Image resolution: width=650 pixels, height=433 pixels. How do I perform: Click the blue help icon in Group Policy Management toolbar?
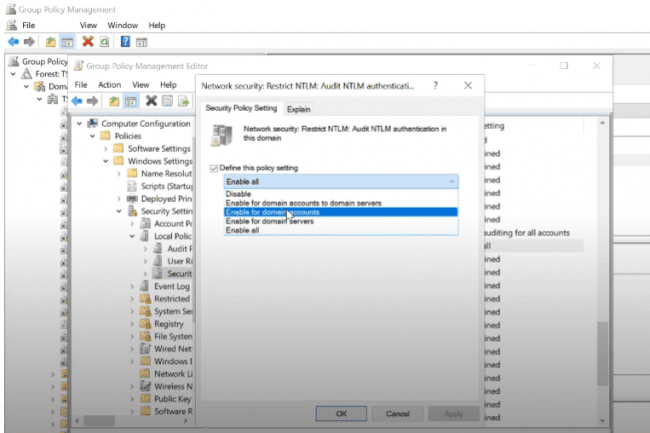[126, 42]
